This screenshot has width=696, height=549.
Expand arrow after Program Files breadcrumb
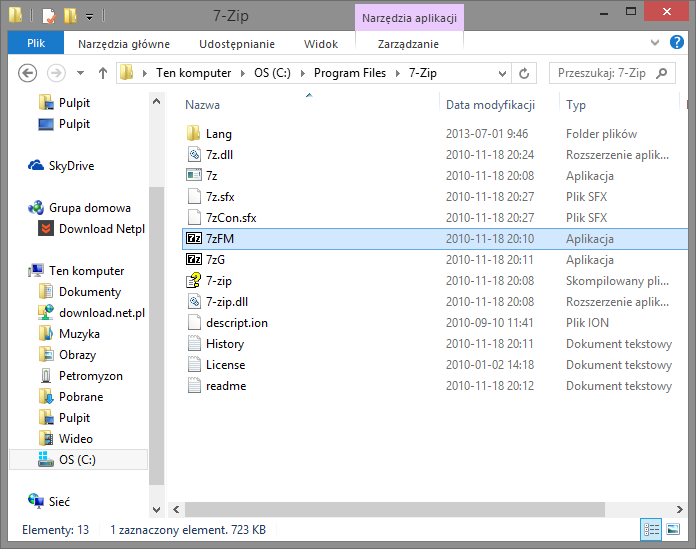coord(398,73)
